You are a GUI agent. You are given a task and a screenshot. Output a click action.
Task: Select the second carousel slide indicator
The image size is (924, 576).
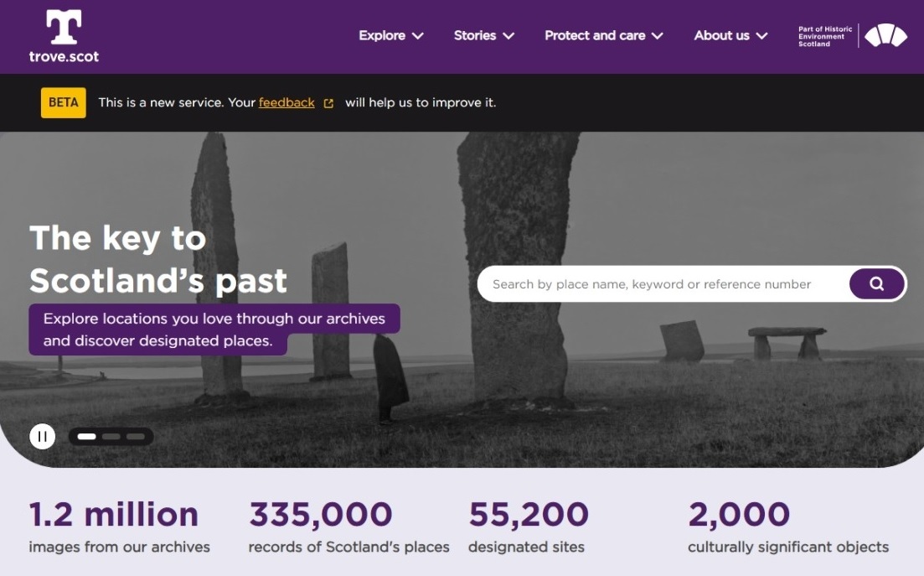[111, 436]
